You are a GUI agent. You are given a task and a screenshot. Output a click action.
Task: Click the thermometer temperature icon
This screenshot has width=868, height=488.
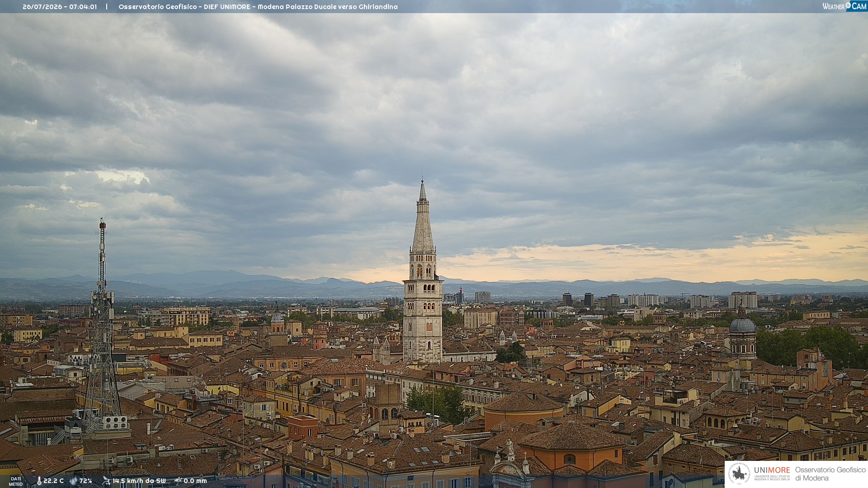[39, 481]
